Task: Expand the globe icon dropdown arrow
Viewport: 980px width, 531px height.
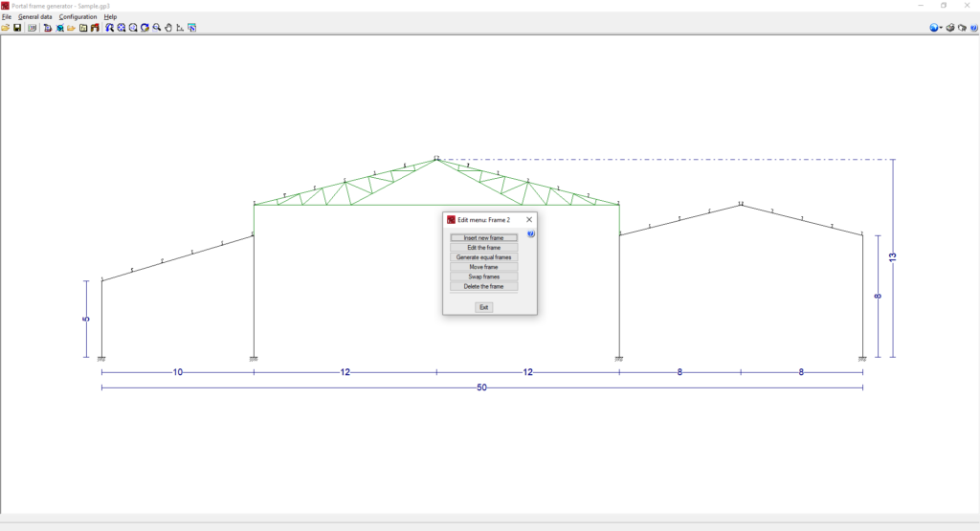Action: point(942,28)
